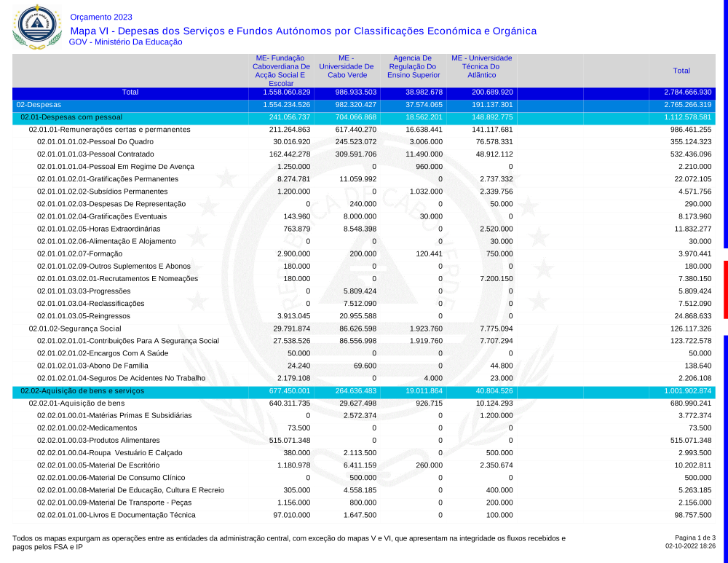Click 'ME - Universidade De Cabo Verde' column header

point(347,66)
